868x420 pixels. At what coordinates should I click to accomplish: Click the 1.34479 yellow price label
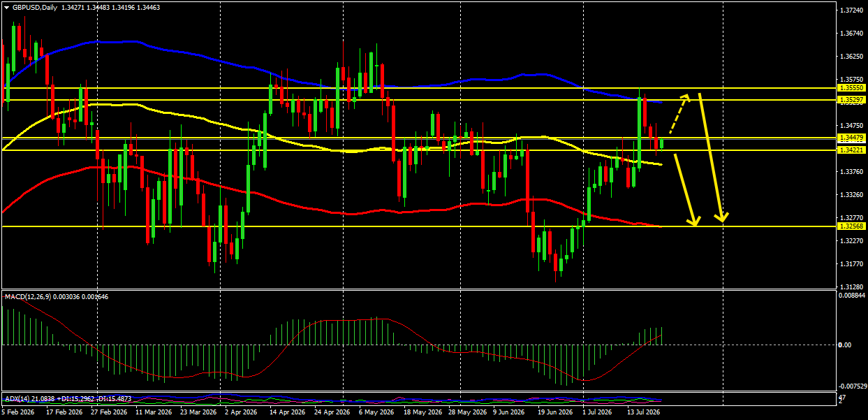point(851,138)
